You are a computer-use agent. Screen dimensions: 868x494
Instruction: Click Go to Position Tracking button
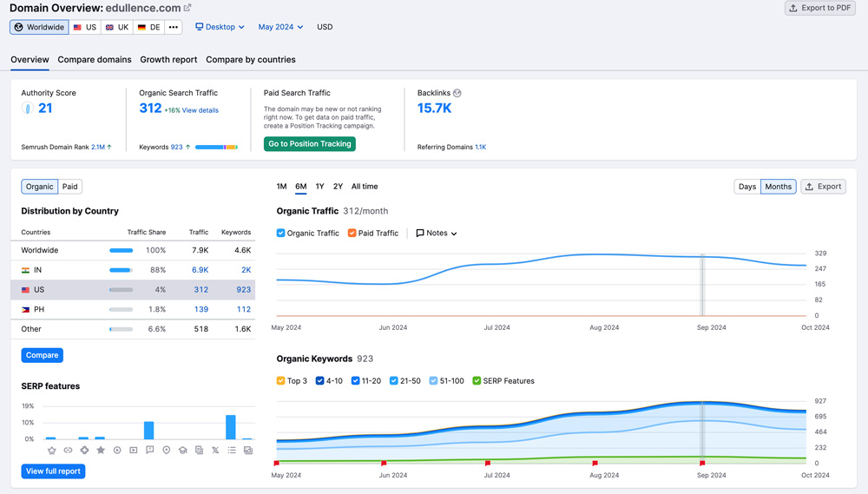pos(310,144)
